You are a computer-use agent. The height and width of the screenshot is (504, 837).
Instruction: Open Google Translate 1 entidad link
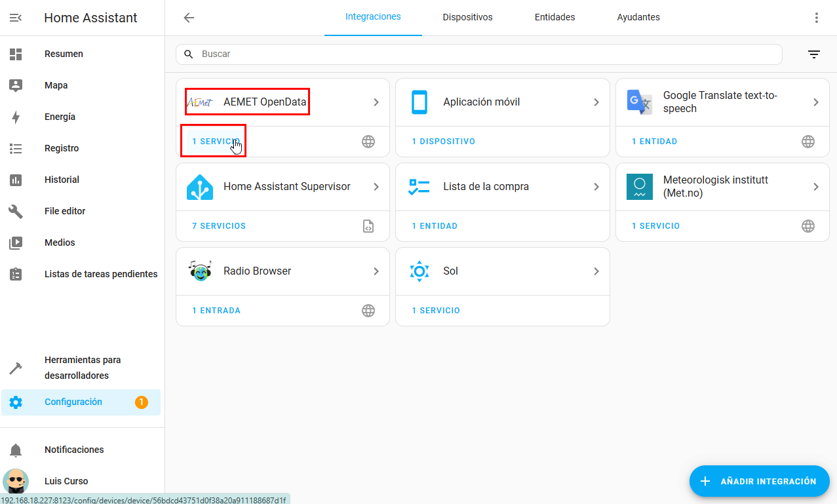(x=654, y=142)
